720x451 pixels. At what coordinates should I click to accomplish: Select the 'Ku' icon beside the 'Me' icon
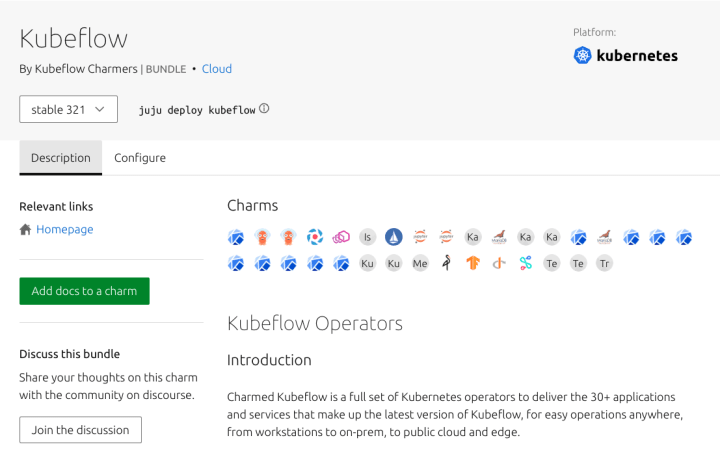pyautogui.click(x=394, y=264)
